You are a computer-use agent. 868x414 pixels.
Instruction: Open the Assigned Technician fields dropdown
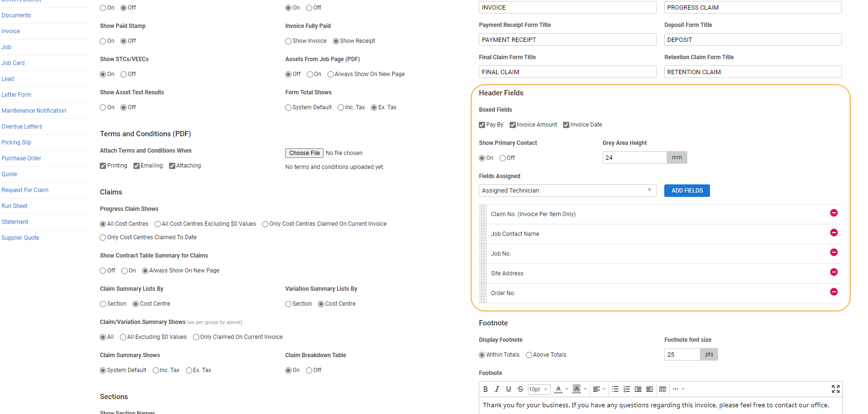[x=567, y=191]
